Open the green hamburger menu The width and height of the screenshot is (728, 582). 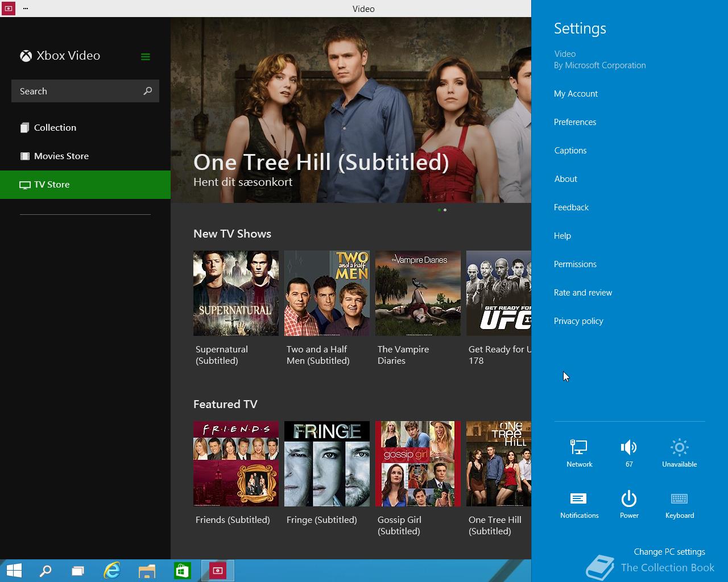coord(146,56)
